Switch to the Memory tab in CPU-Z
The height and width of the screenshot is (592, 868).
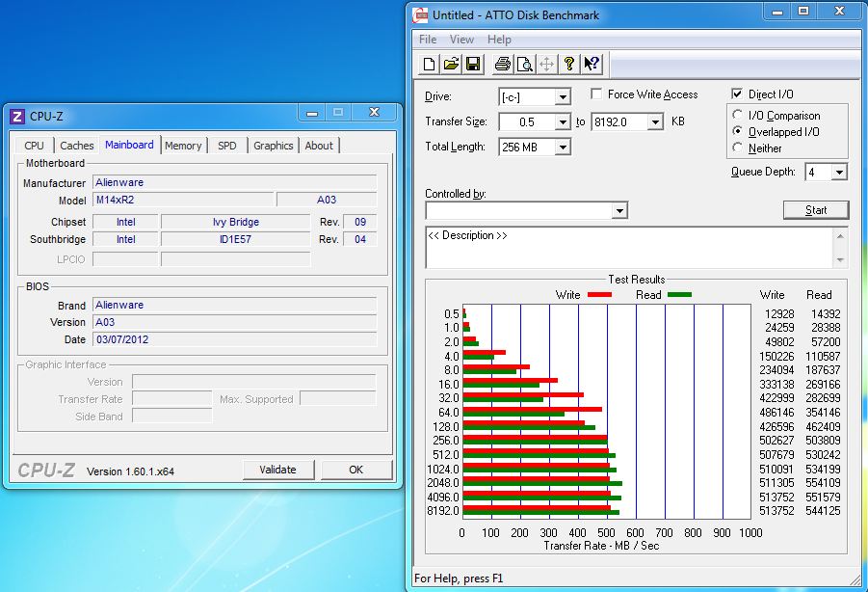(183, 146)
